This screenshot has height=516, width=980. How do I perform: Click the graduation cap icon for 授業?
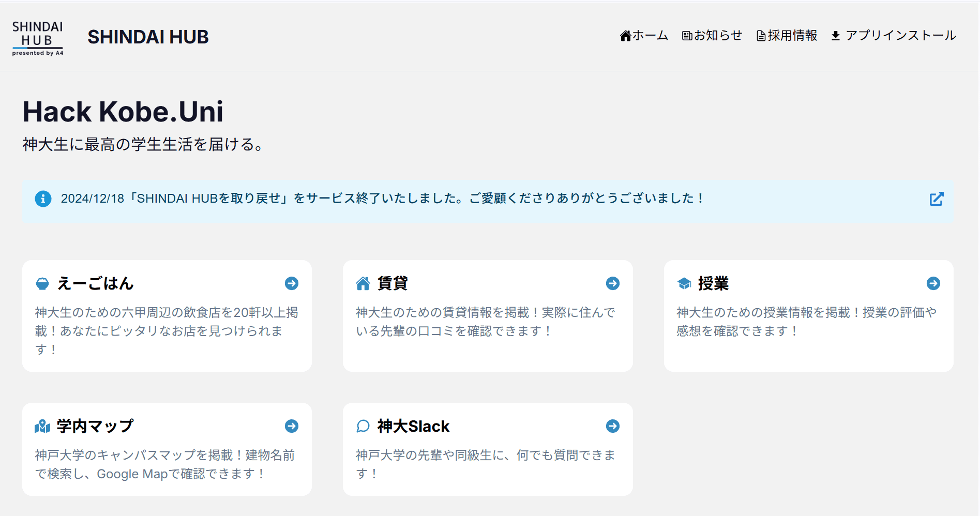coord(685,283)
